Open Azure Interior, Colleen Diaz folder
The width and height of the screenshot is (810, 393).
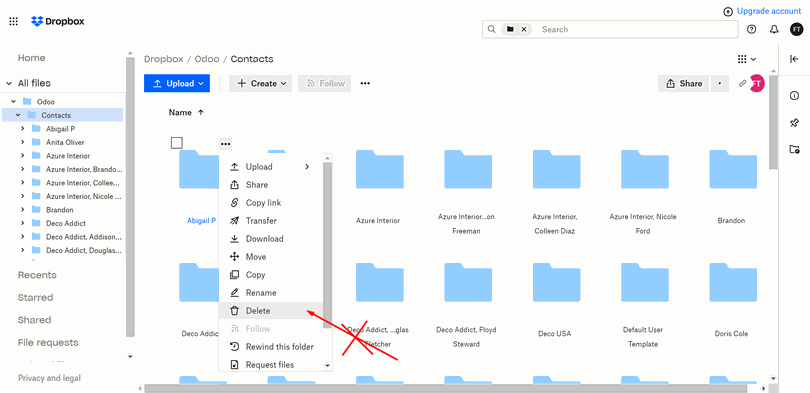[556, 169]
